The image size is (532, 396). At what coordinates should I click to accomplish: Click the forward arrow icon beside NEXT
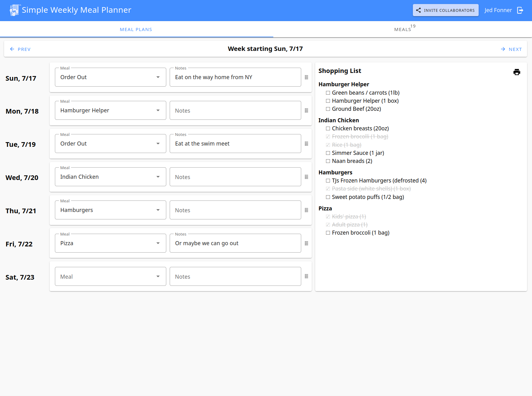click(502, 49)
